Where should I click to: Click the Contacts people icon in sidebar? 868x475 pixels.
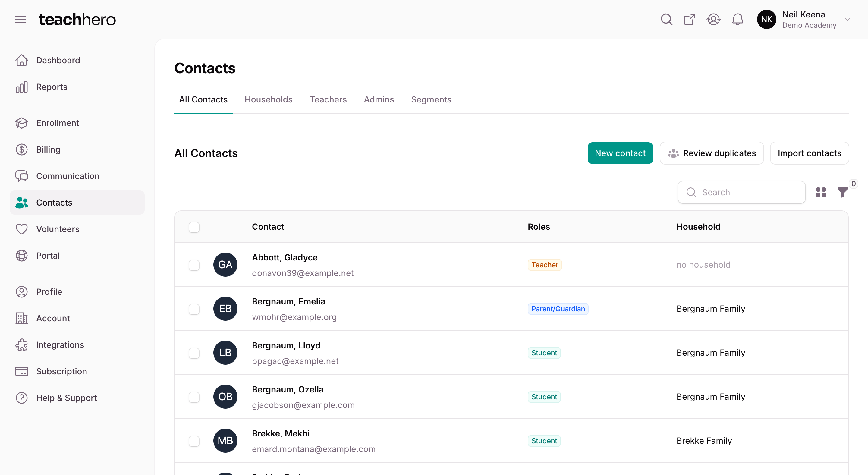pyautogui.click(x=22, y=203)
